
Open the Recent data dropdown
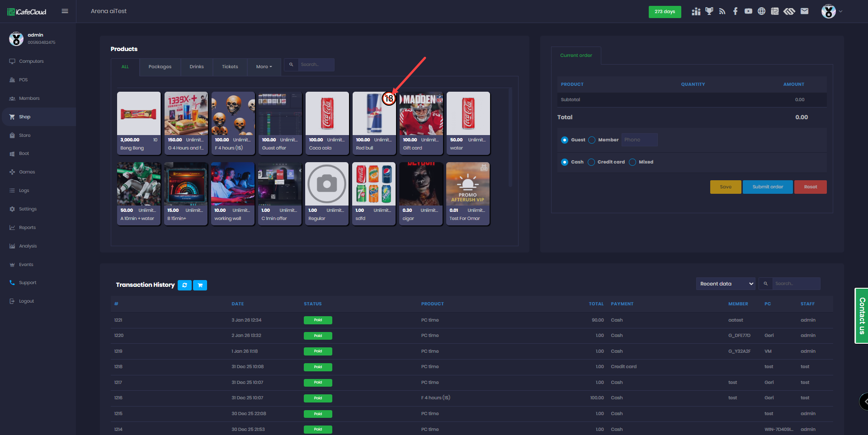[x=726, y=284]
